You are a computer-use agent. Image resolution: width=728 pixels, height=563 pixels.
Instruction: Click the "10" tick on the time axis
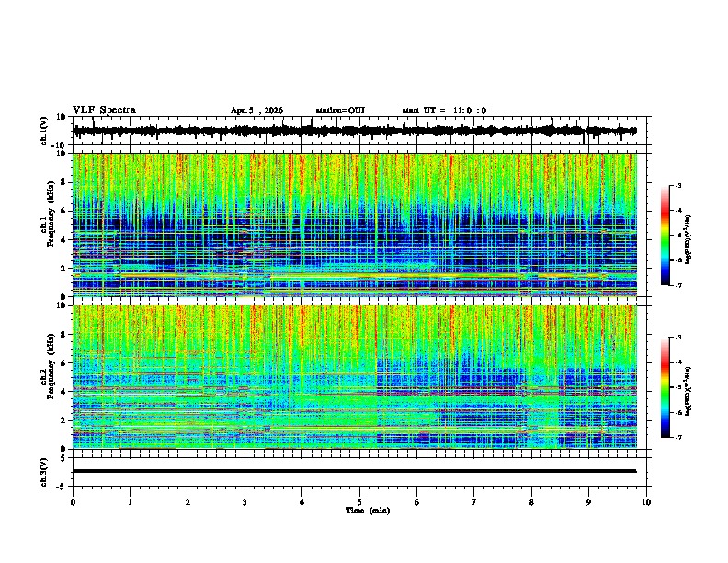(646, 502)
